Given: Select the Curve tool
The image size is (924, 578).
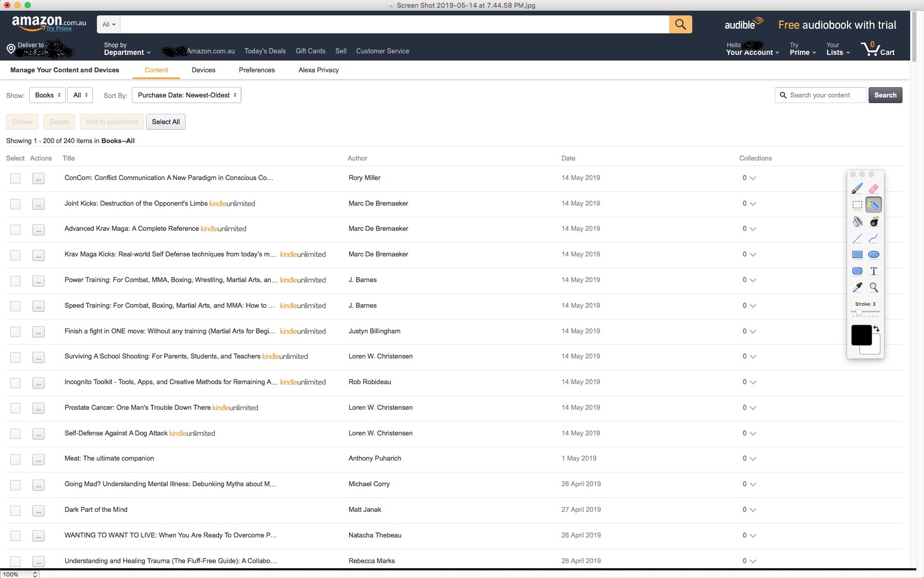Looking at the screenshot, I should [874, 238].
